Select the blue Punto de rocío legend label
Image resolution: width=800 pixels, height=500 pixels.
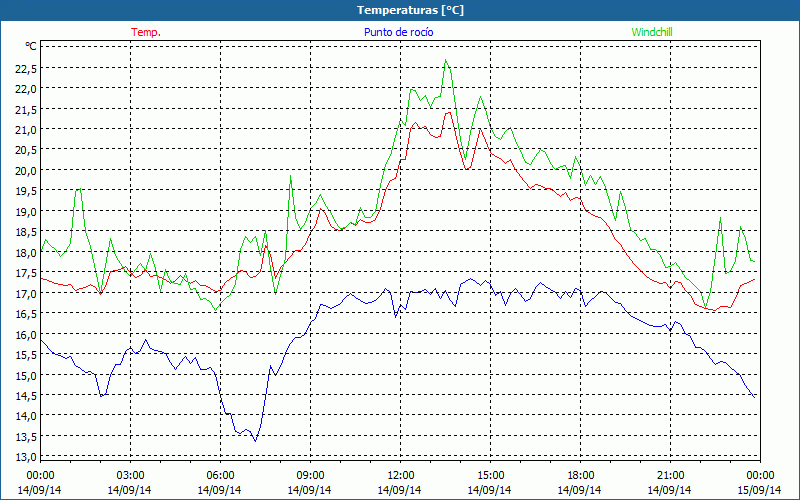tap(398, 32)
